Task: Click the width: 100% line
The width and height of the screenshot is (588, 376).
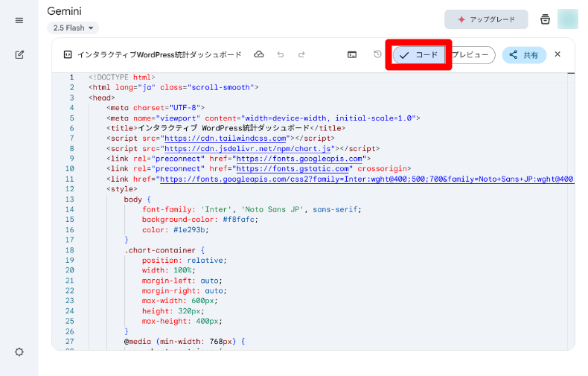Action: (x=168, y=270)
